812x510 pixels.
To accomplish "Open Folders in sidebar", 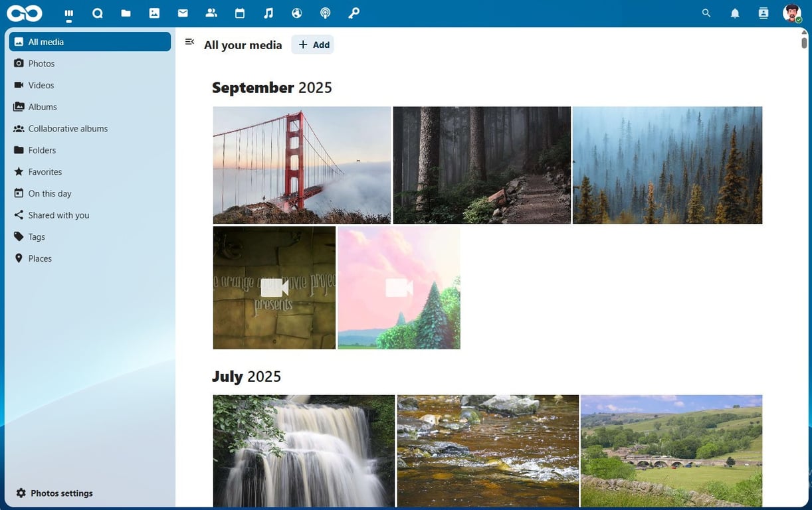I will [x=90, y=150].
